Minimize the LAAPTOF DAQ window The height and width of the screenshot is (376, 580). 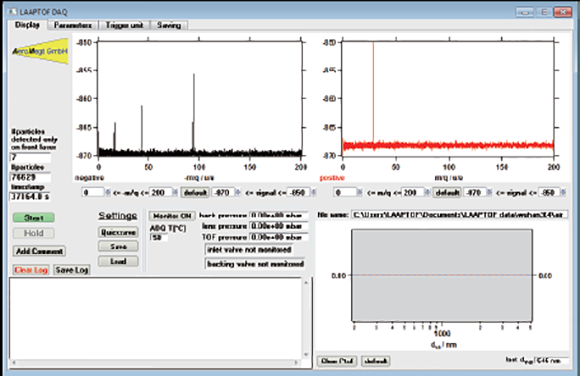tap(525, 12)
